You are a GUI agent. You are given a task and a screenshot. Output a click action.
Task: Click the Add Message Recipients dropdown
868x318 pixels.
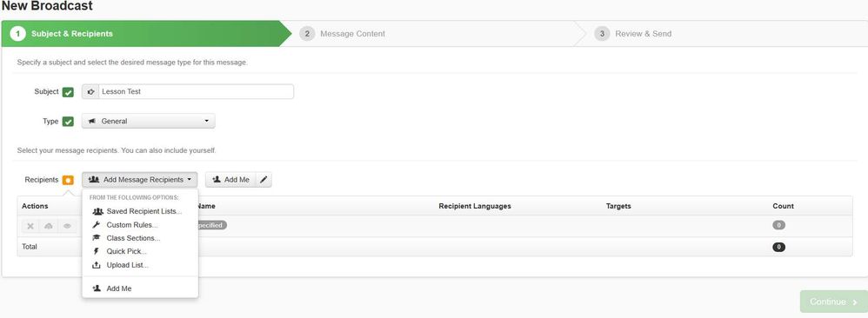click(140, 180)
